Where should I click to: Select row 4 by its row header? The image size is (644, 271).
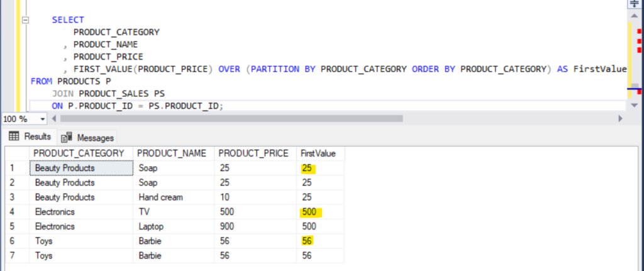[16, 212]
